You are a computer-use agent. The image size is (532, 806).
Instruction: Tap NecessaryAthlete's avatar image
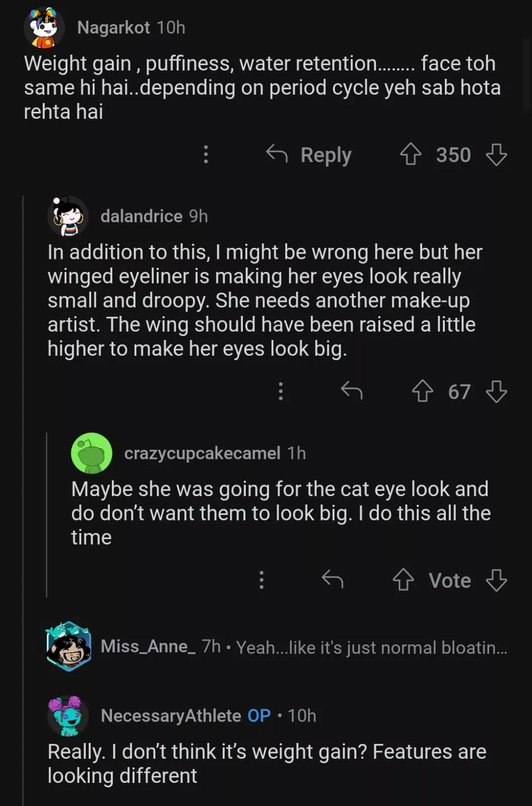[67, 715]
